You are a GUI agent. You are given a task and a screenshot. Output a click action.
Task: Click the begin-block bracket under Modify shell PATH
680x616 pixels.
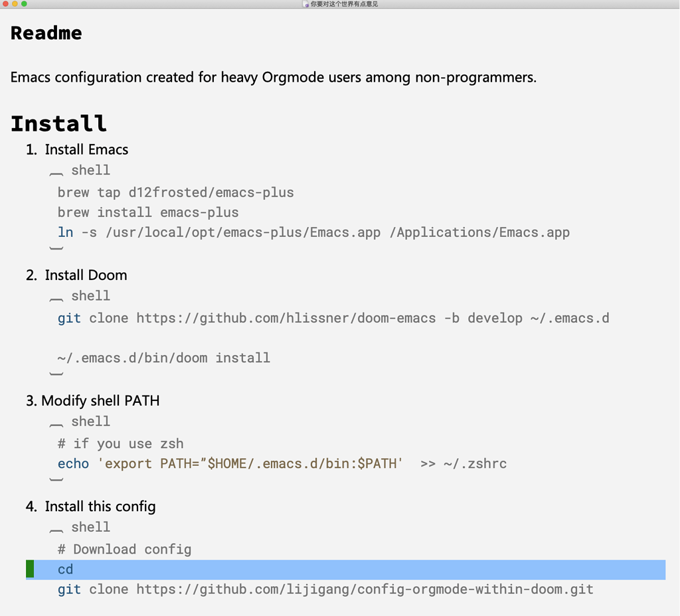tap(57, 422)
